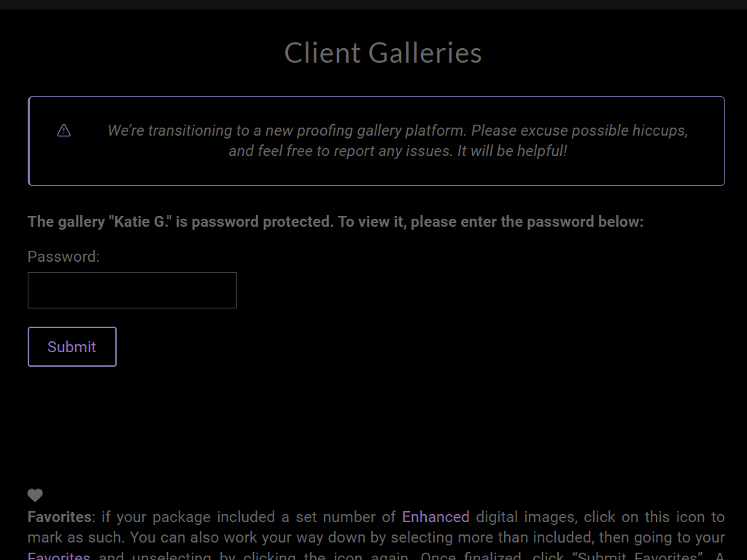This screenshot has height=560, width=747.
Task: Click the Password field label
Action: [63, 257]
